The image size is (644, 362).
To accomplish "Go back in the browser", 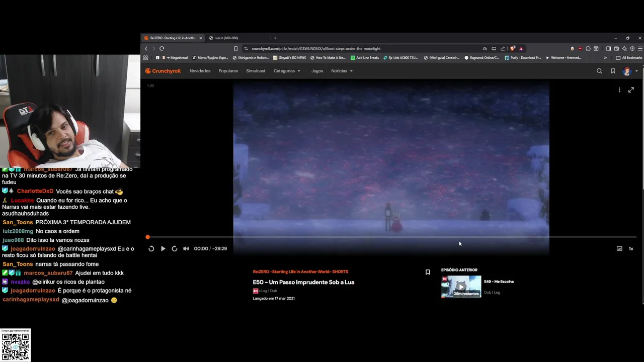I will (146, 48).
